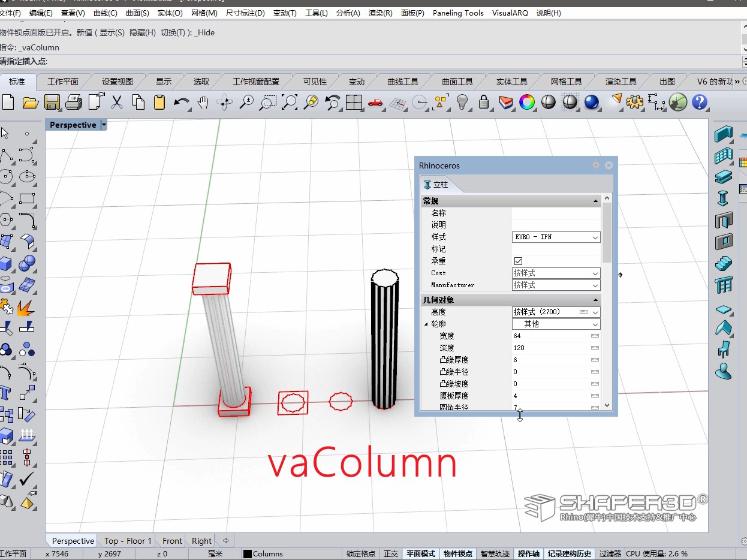Select the VisualARQ Railing tool
The image size is (747, 560).
click(x=724, y=285)
